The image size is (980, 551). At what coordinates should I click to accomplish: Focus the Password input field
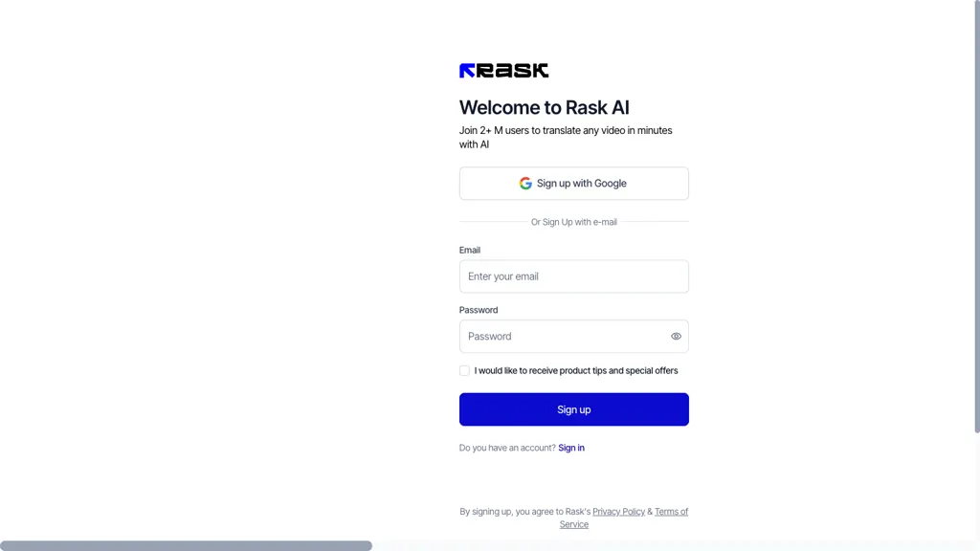pyautogui.click(x=565, y=336)
